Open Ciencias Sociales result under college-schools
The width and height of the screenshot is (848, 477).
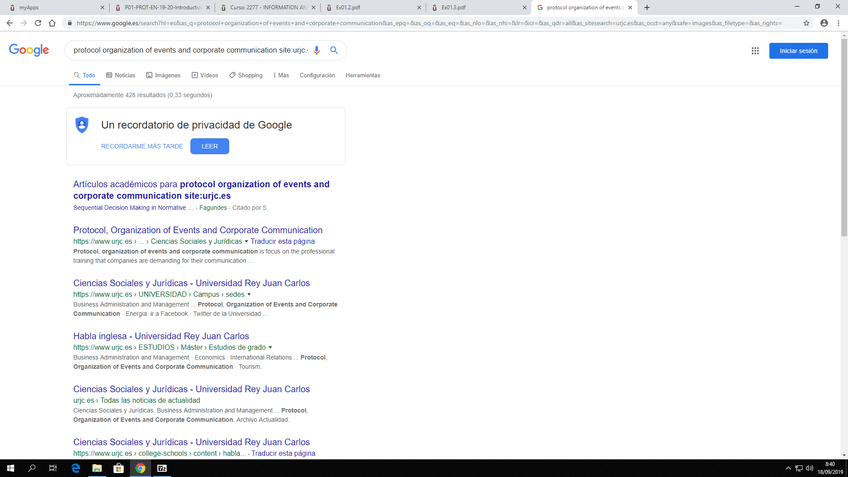click(x=191, y=442)
